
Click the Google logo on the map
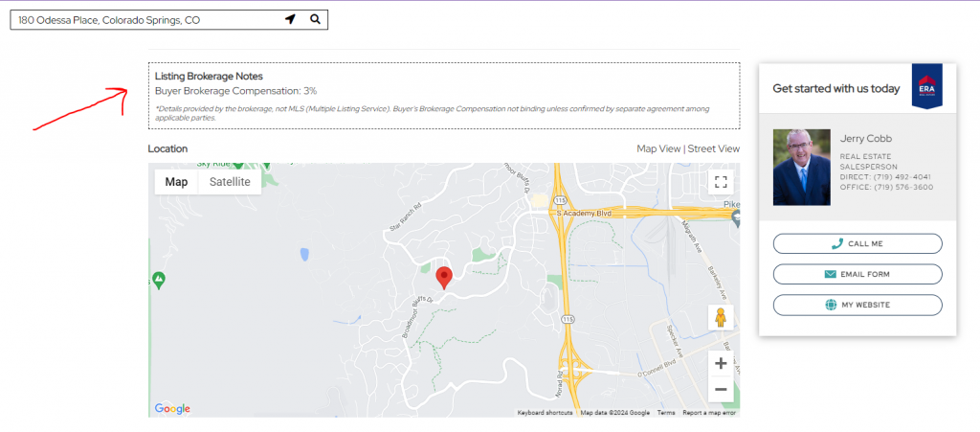(x=172, y=409)
